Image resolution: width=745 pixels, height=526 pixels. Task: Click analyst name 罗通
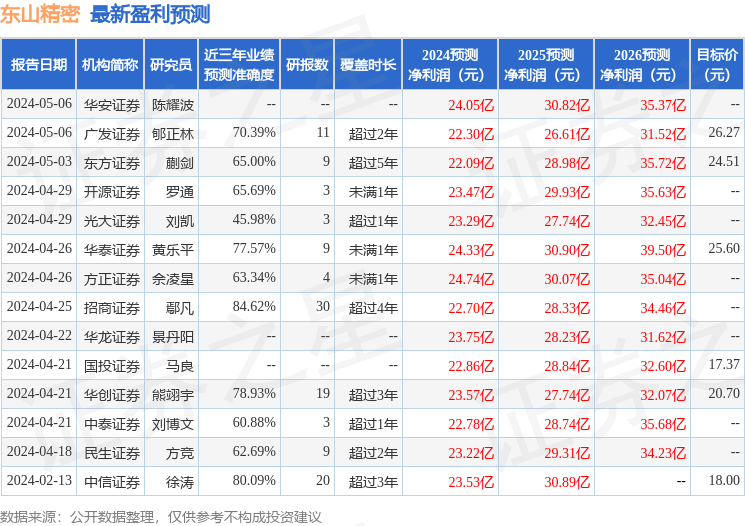(x=180, y=191)
